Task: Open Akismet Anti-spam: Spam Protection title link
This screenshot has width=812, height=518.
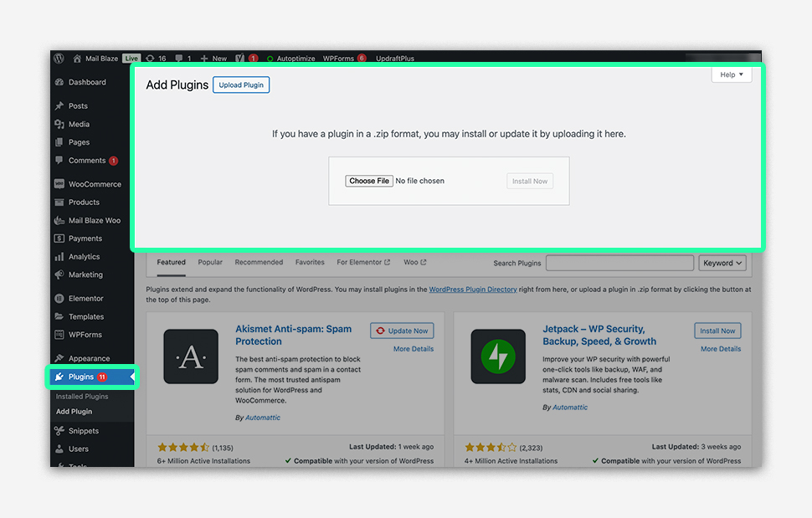Action: click(x=294, y=335)
